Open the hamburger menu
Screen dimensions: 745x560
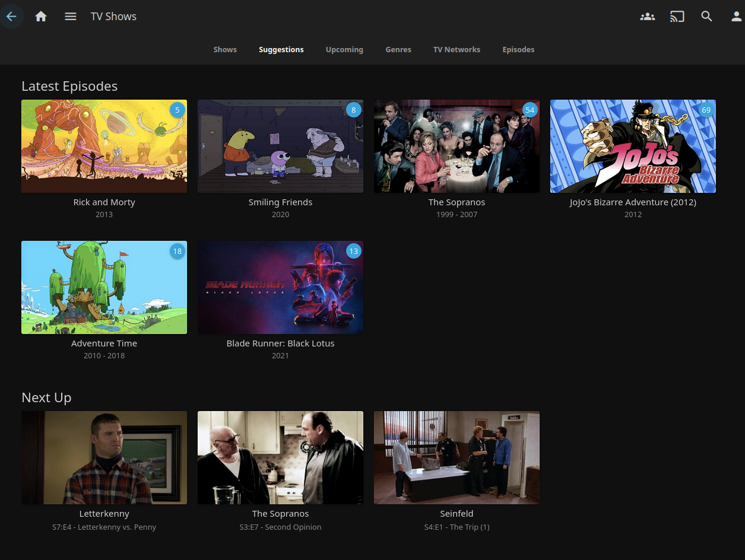71,17
